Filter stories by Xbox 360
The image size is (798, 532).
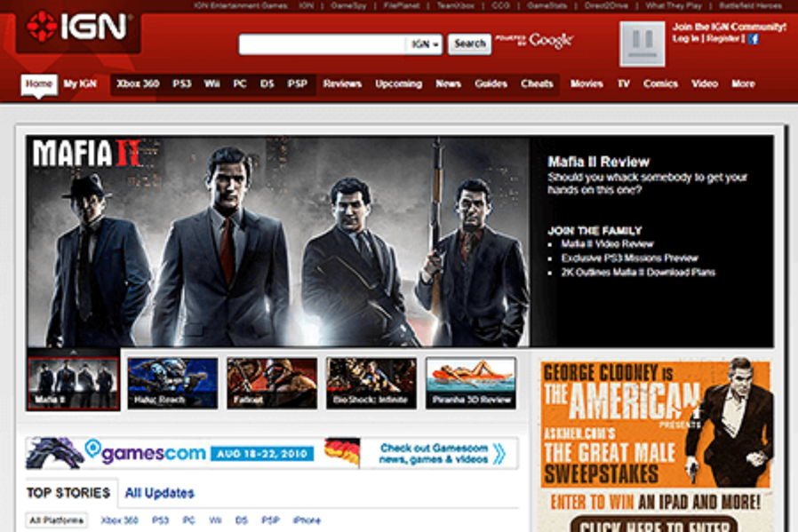click(119, 520)
